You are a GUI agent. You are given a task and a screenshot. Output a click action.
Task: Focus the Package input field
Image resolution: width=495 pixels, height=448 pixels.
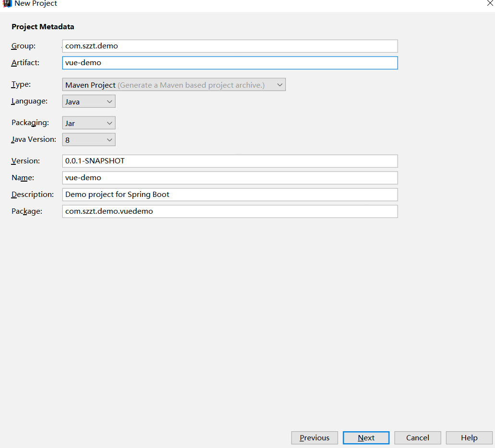[230, 211]
